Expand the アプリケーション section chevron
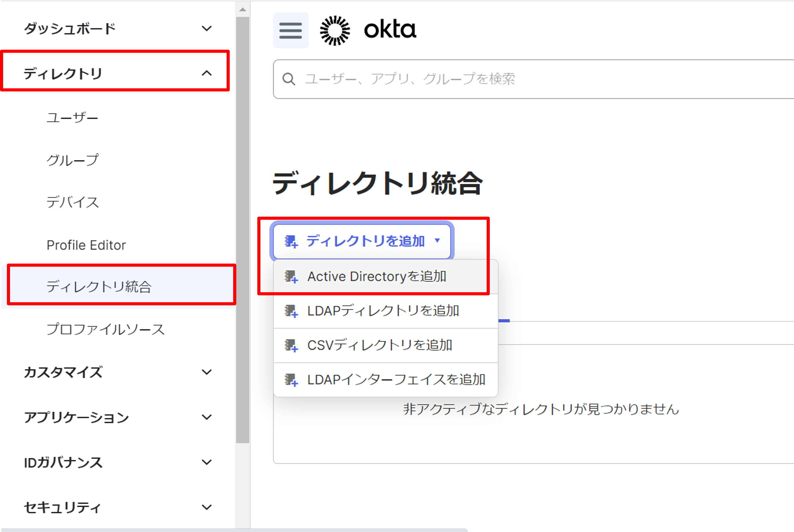The width and height of the screenshot is (794, 532). [x=207, y=417]
